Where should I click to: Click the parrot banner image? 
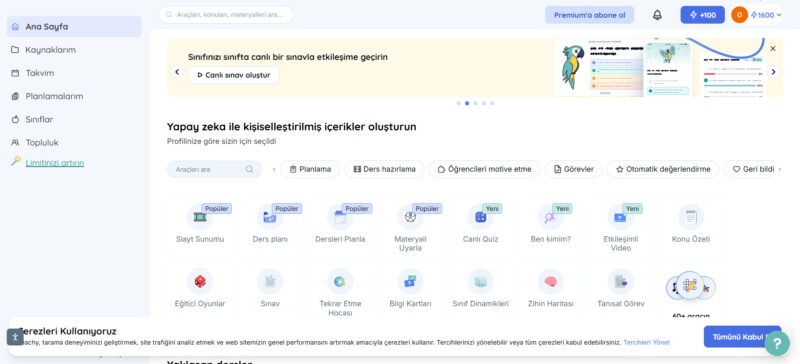click(572, 66)
